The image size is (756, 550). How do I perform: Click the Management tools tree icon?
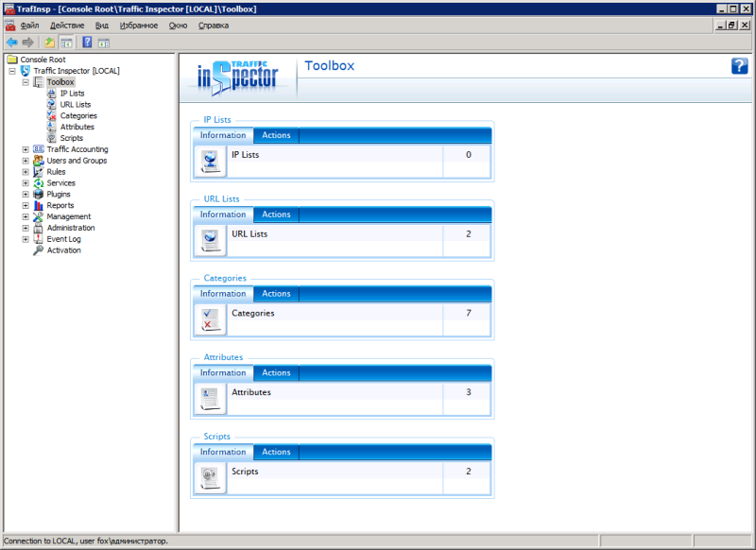(x=38, y=216)
